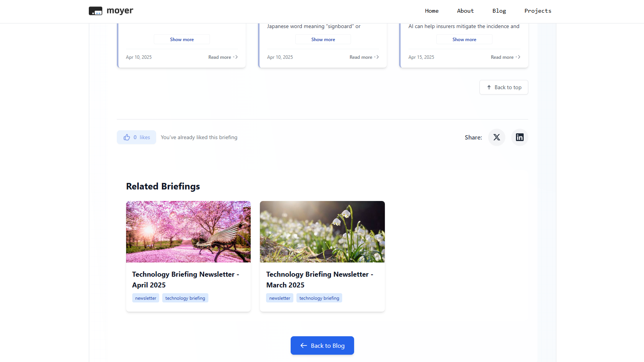Expand the leftmost card with Show more
Image resolution: width=644 pixels, height=362 pixels.
pyautogui.click(x=182, y=39)
